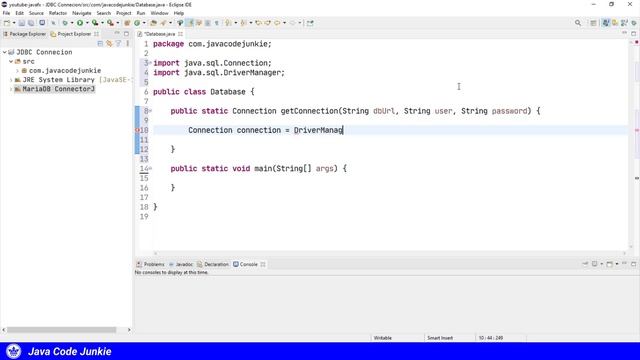
Task: Toggle Block Selection Mode button
Action: click(x=208, y=23)
